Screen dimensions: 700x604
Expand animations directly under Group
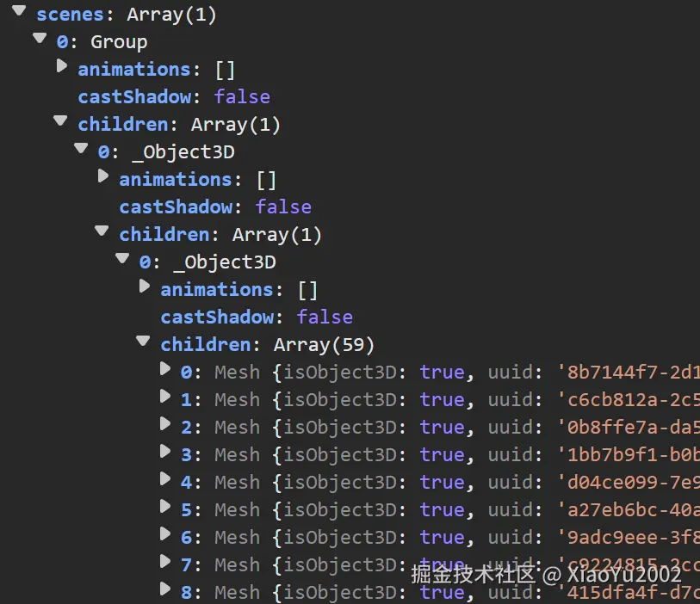(62, 66)
